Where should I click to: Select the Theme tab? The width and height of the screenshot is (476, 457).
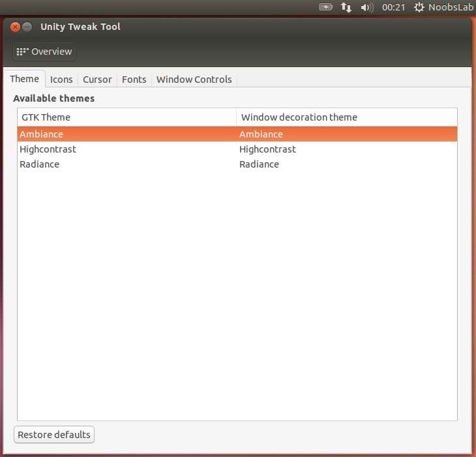tap(25, 79)
